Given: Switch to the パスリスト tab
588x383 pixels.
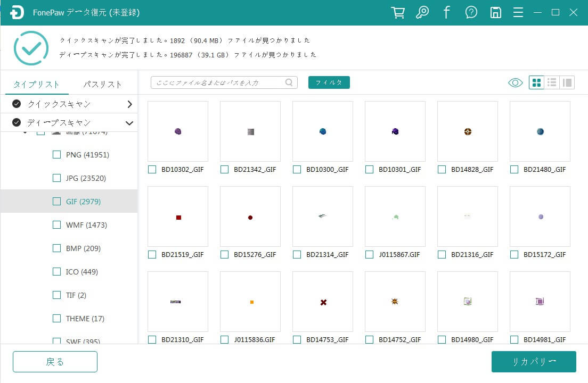Looking at the screenshot, I should click(x=102, y=84).
